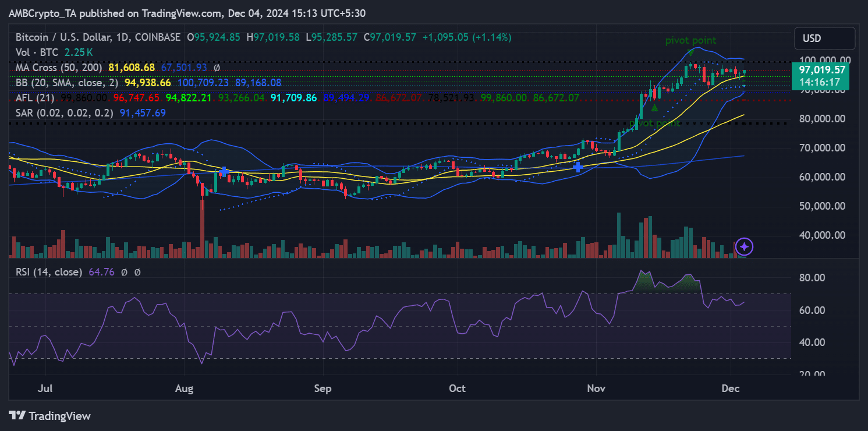This screenshot has height=431, width=868.
Task: Click the green down-triangle under top pivot point label
Action: tap(690, 52)
